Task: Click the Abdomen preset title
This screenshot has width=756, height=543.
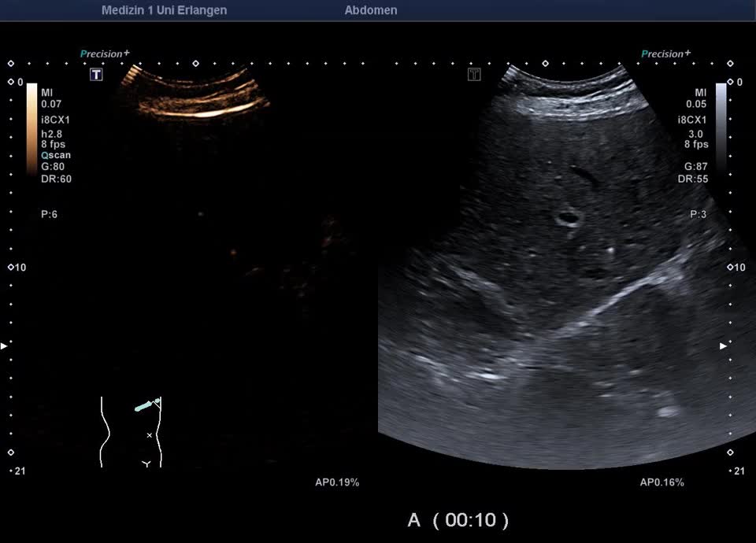Action: click(x=371, y=10)
